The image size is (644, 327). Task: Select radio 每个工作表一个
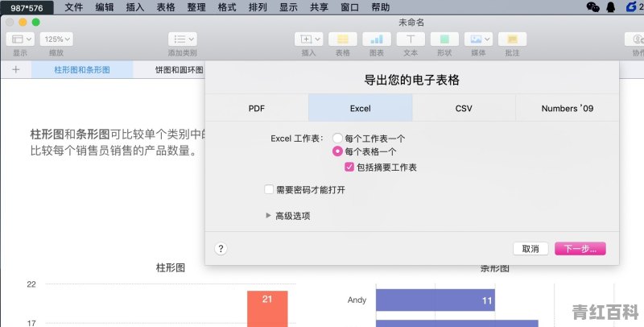(337, 139)
